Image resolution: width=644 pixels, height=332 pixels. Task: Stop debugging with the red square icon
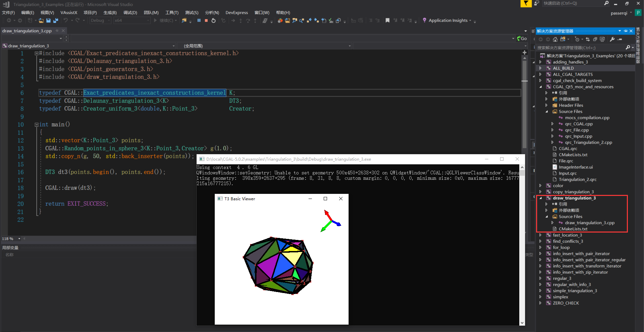(206, 20)
